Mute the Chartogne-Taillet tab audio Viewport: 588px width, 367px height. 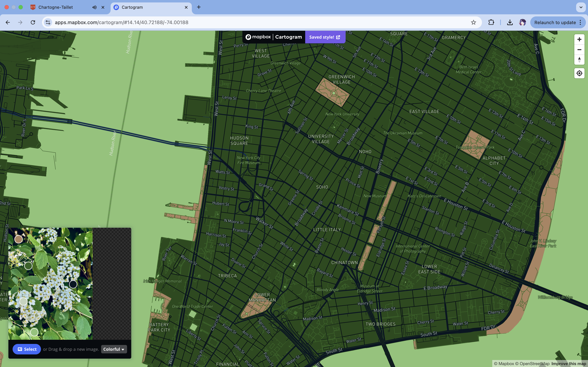pos(94,7)
